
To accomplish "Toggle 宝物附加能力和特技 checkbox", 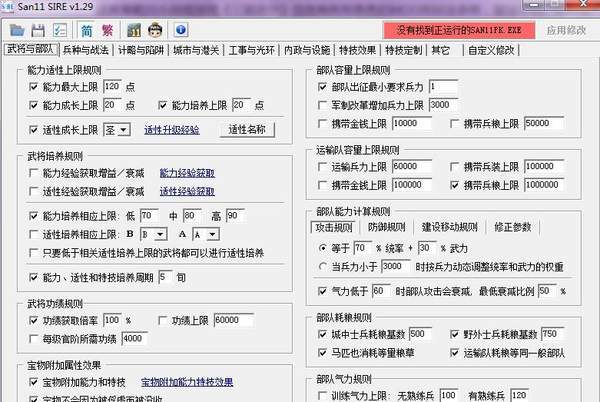I will (33, 382).
